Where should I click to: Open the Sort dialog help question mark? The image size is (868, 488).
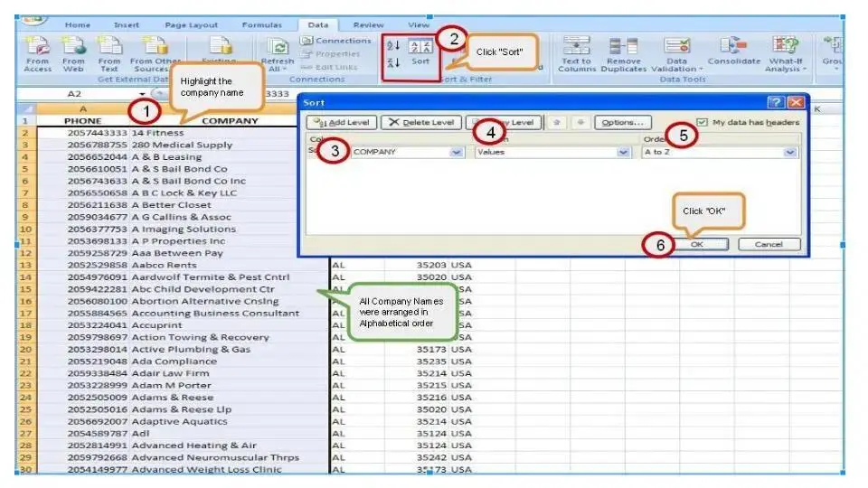(775, 103)
